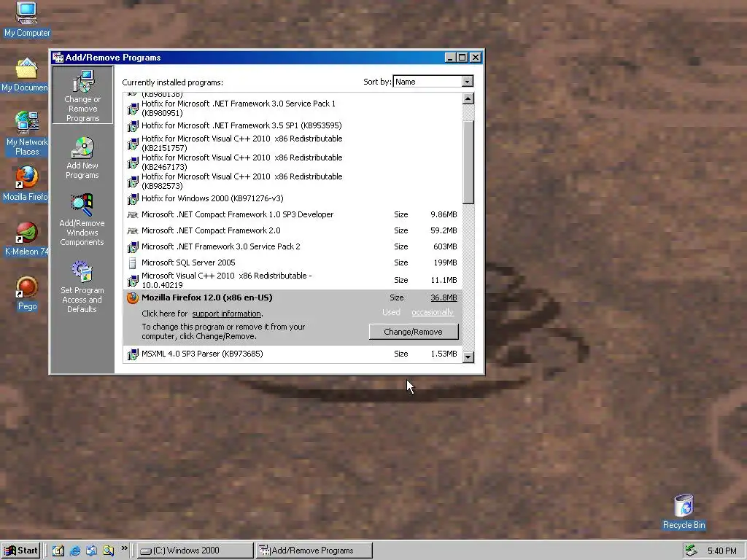Launch Outlook Express from quick launch
This screenshot has height=560, width=747.
pyautogui.click(x=91, y=551)
